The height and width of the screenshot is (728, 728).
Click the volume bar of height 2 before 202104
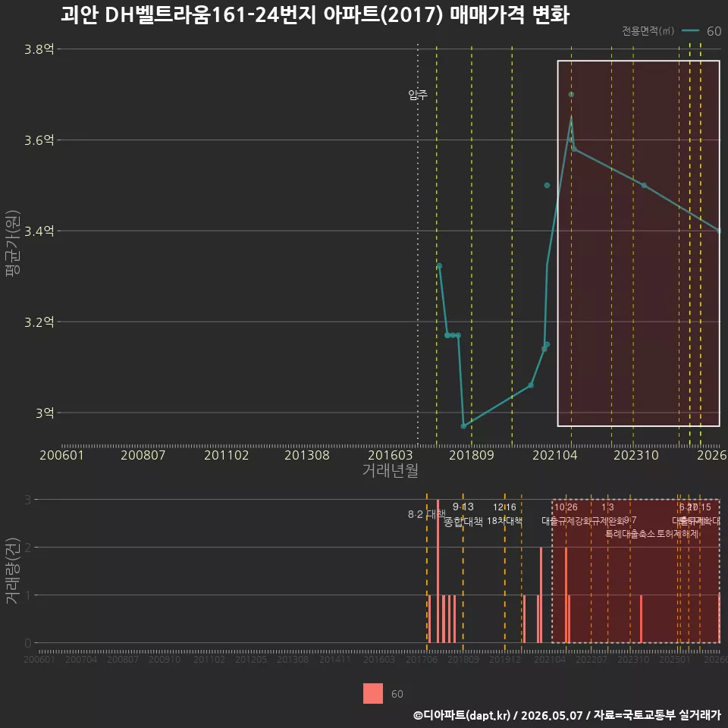pyautogui.click(x=541, y=595)
